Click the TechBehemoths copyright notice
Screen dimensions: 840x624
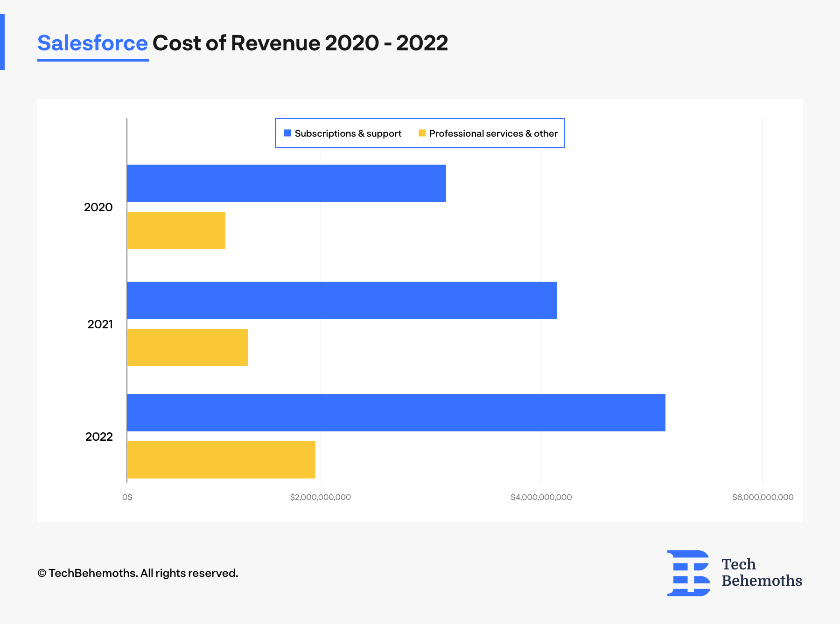pyautogui.click(x=138, y=573)
